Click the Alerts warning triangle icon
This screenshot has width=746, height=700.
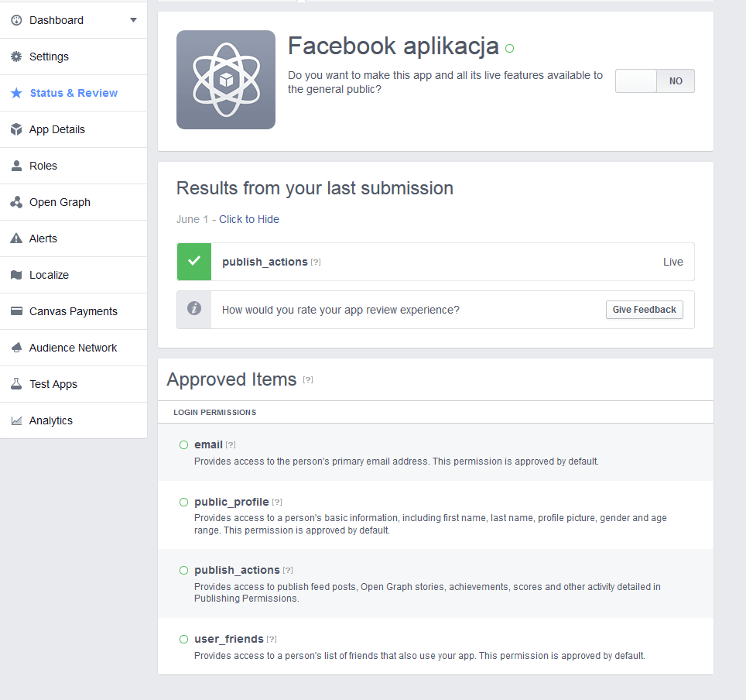point(16,238)
